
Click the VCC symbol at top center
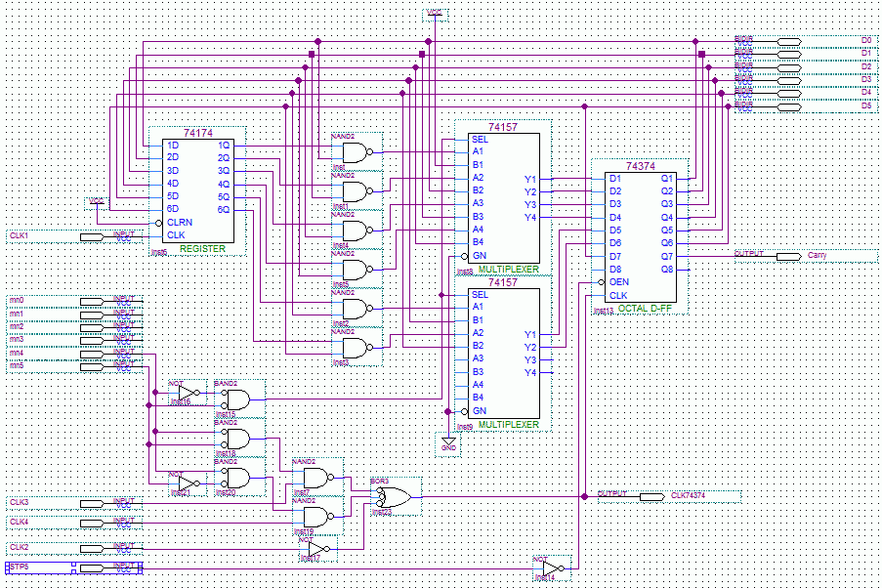tap(435, 16)
